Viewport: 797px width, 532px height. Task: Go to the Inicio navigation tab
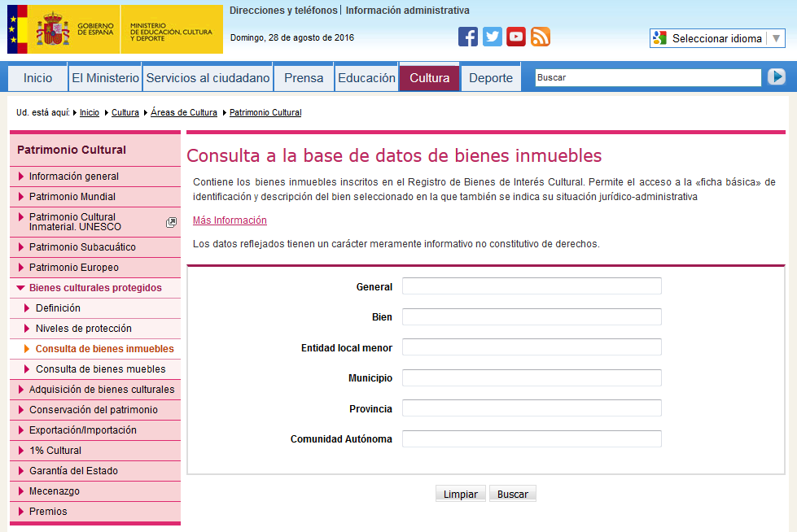pyautogui.click(x=37, y=78)
